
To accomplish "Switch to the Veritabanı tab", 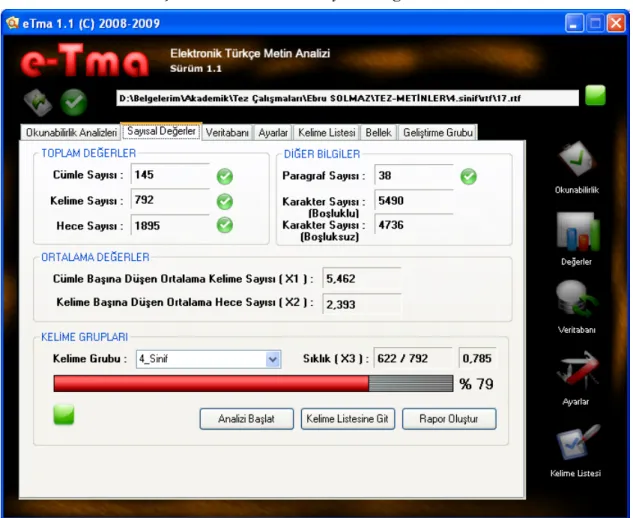I will (227, 132).
